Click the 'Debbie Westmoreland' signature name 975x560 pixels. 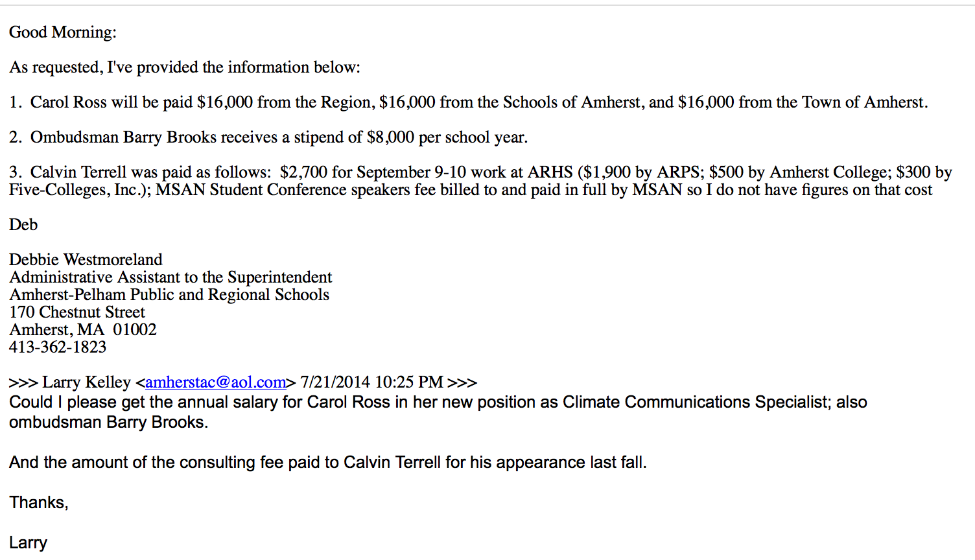point(86,260)
